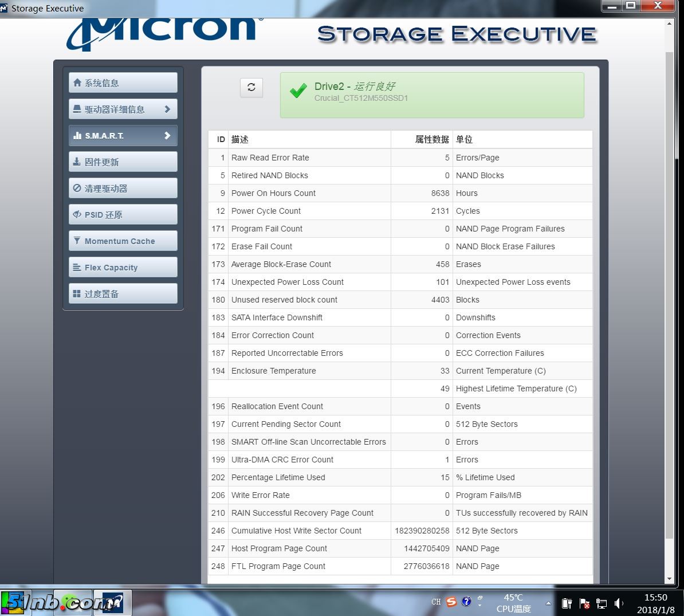Show hidden system tray icons arrow
Screen dimensions: 684x616
click(x=548, y=603)
